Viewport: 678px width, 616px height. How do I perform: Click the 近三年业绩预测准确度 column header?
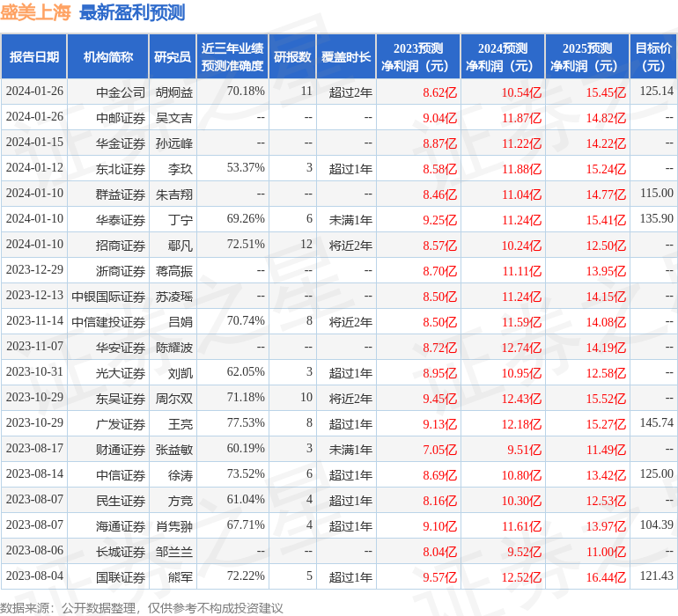click(232, 56)
